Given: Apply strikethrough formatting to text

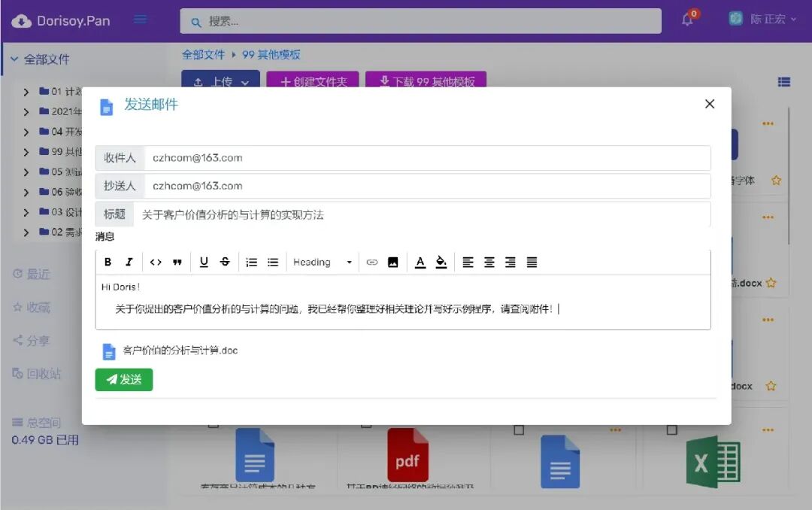Looking at the screenshot, I should tap(225, 262).
